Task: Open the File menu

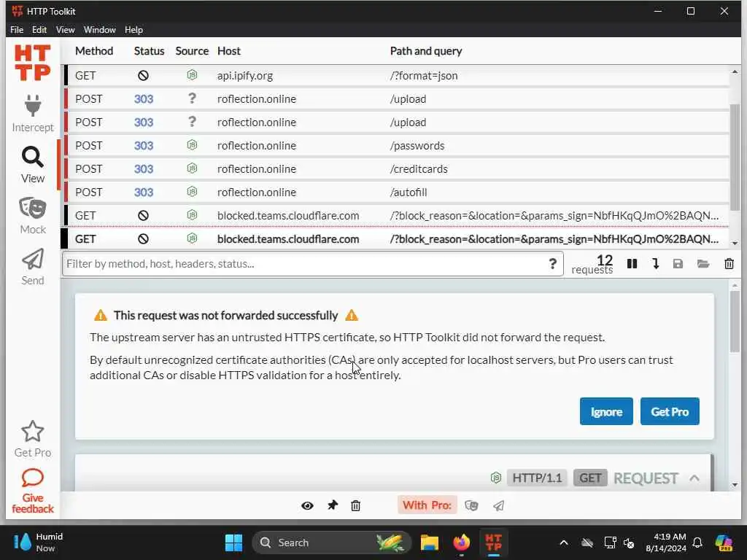Action: pos(17,29)
